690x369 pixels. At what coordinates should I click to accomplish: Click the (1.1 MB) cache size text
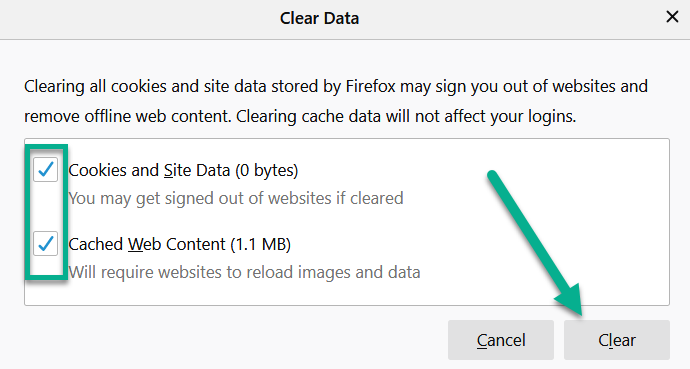(x=261, y=244)
